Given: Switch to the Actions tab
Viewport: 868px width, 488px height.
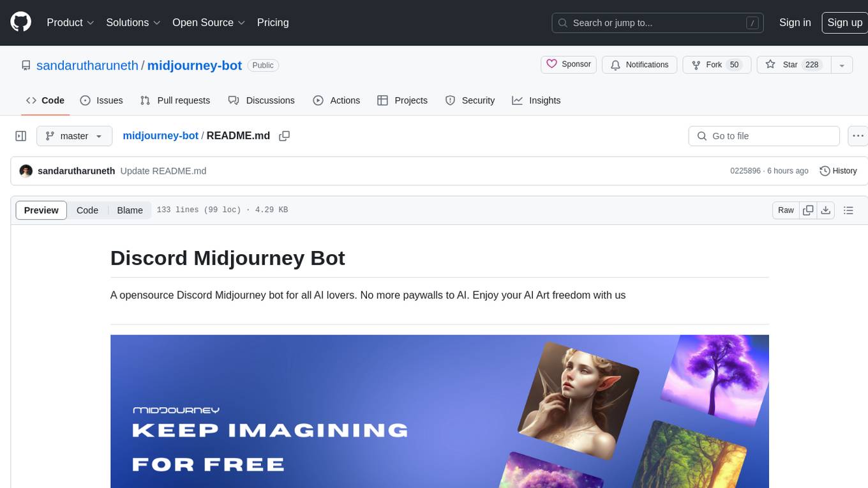Looking at the screenshot, I should (x=336, y=100).
